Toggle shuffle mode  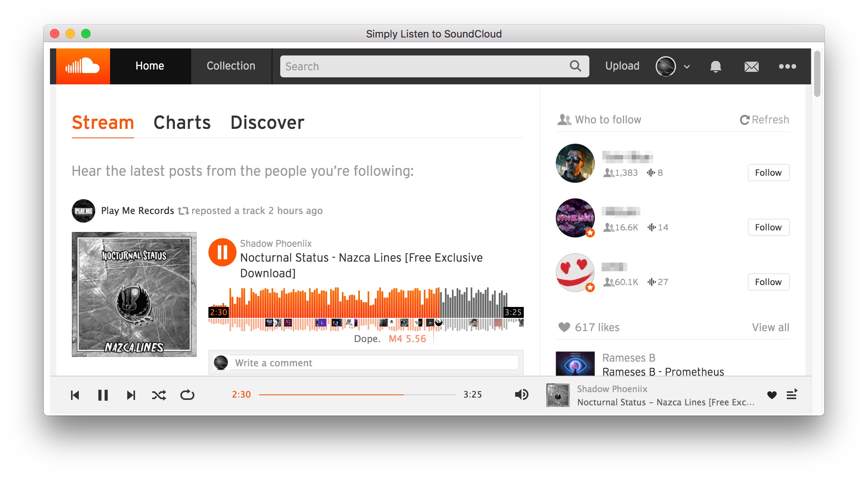159,395
